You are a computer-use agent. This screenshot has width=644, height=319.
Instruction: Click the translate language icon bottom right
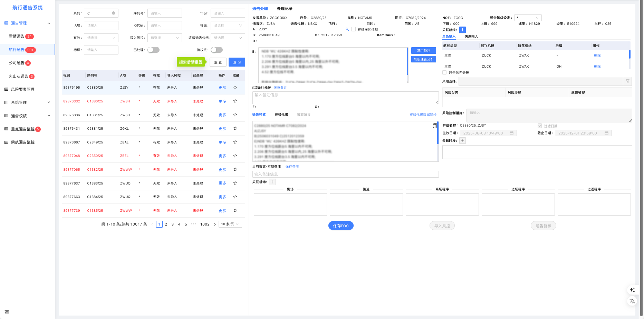(632, 301)
